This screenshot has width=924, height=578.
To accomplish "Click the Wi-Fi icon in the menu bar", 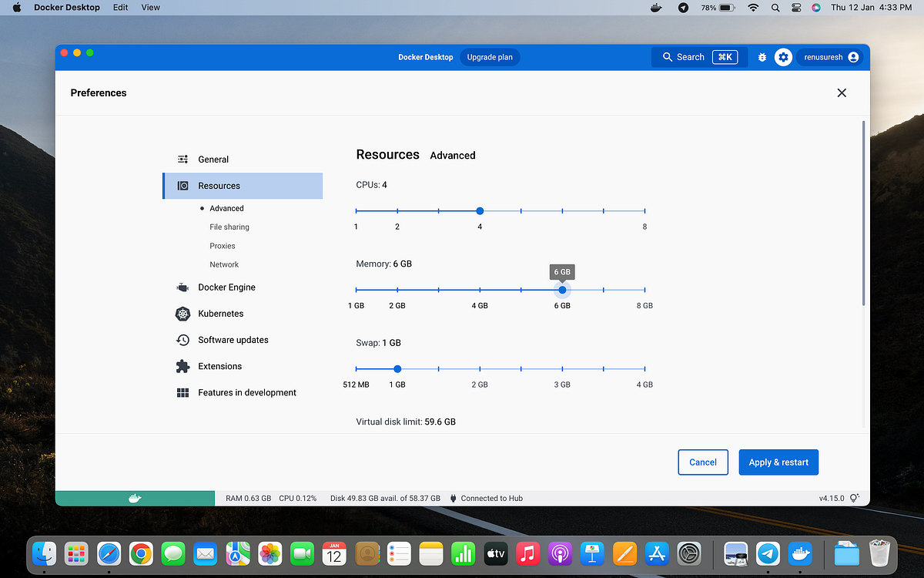I will pyautogui.click(x=753, y=8).
